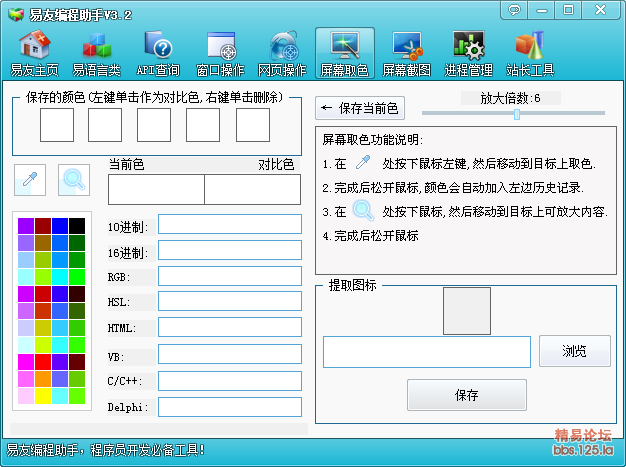
Task: Click the 保存 button under 提取图标
Action: click(x=467, y=395)
